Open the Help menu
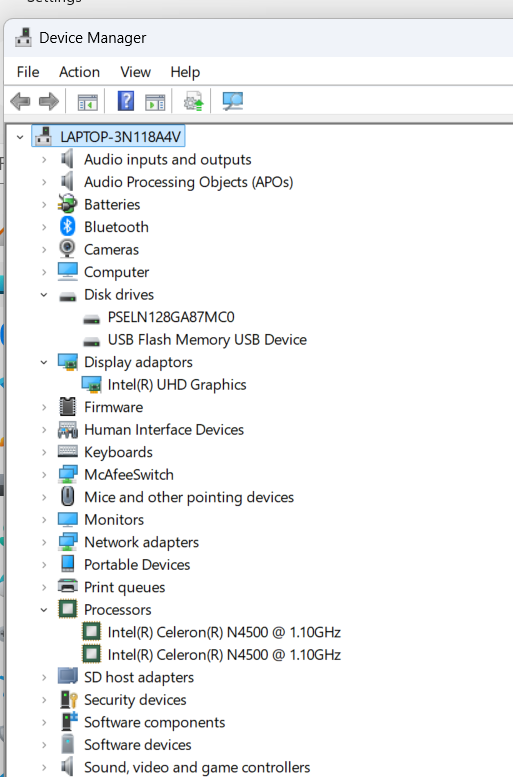This screenshot has width=513, height=777. coord(185,72)
